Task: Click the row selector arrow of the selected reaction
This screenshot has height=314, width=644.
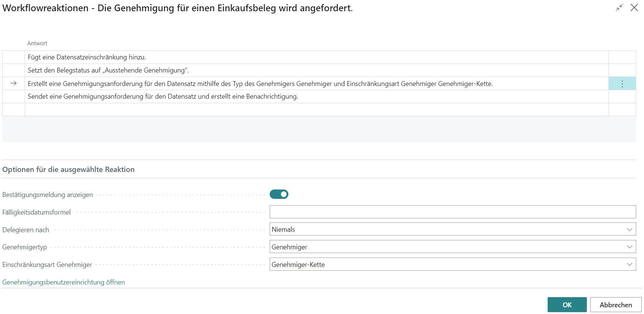Action: [13, 83]
